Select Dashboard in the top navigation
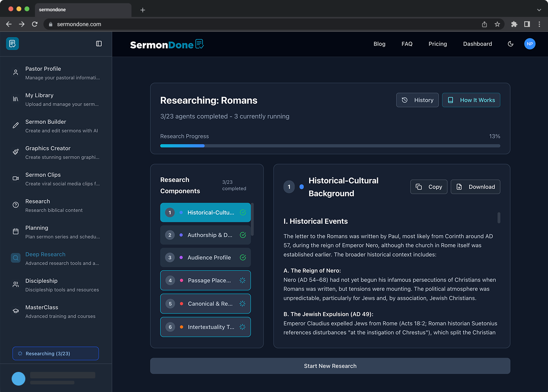This screenshot has height=392, width=548. 477,44
